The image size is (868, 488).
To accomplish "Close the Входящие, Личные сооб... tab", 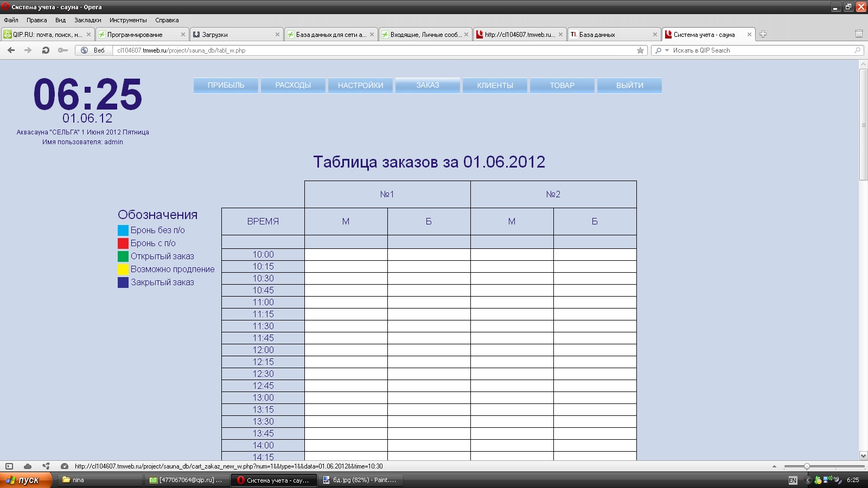I will pos(466,34).
